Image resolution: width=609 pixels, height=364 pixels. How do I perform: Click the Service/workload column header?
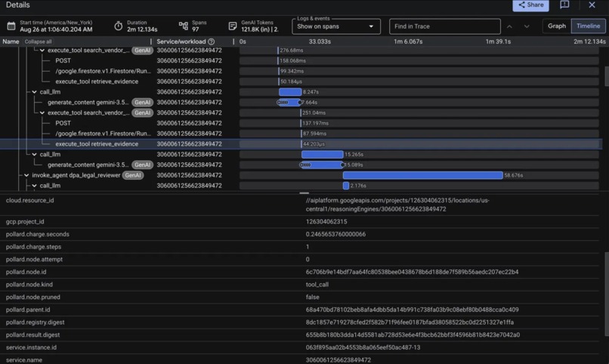(181, 42)
